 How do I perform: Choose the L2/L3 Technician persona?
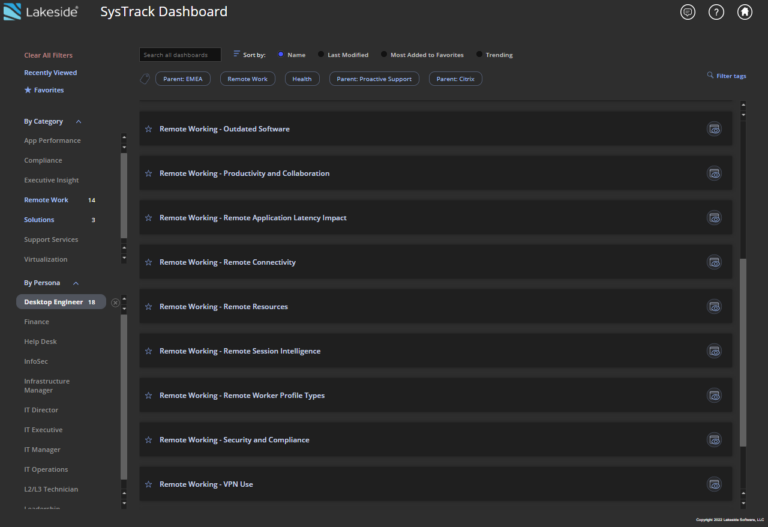51,489
